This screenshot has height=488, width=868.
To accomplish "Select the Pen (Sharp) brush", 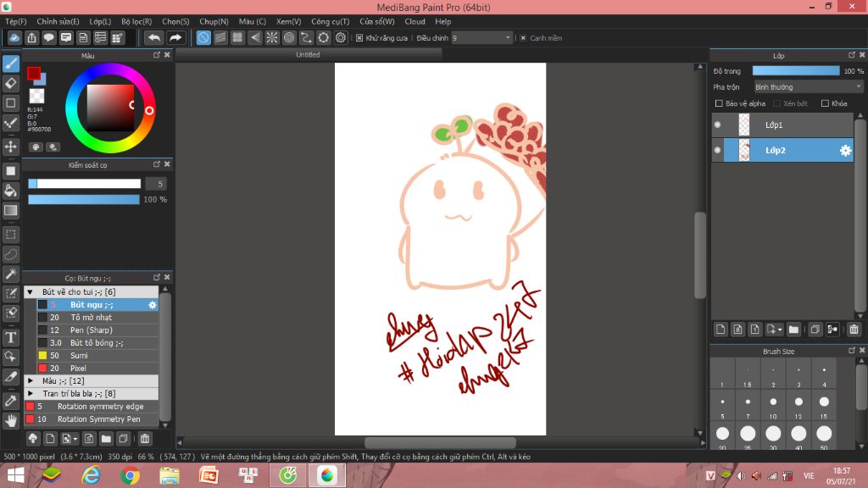I will coord(97,330).
